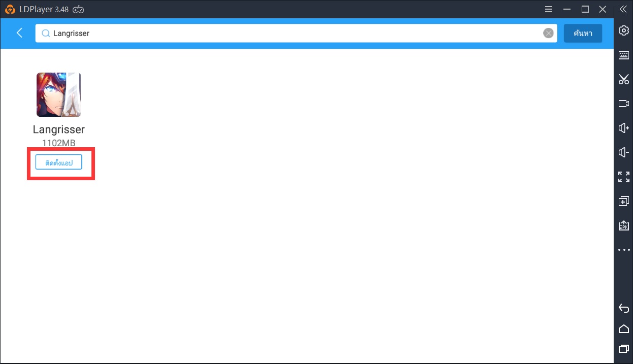Viewport: 633px width, 364px height.
Task: Open LDPlayer settings gear icon
Action: click(623, 30)
